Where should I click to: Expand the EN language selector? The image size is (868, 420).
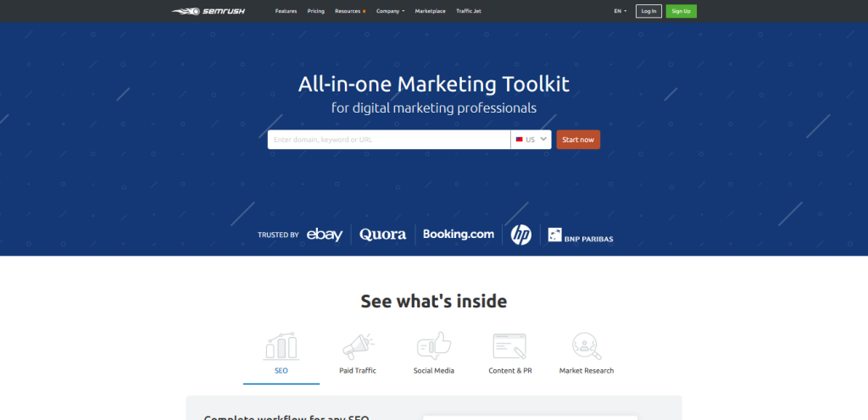tap(620, 11)
